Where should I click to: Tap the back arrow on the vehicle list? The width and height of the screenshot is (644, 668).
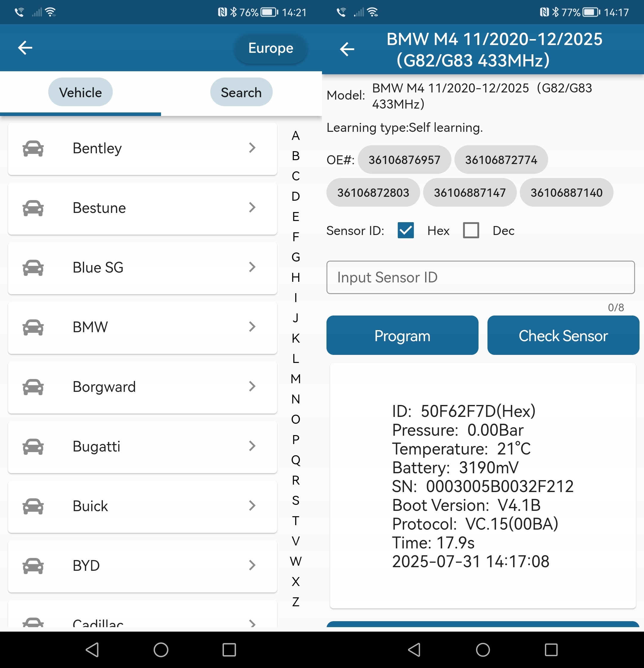[25, 48]
